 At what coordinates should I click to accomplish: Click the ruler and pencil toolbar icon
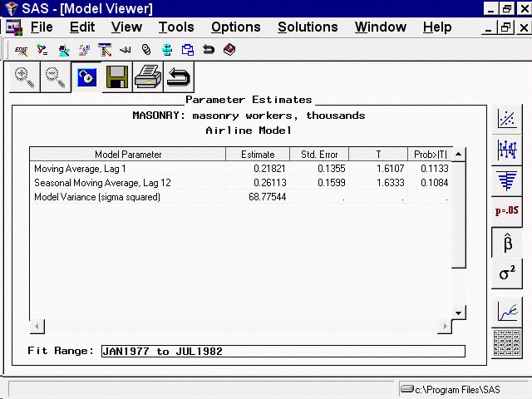click(x=105, y=50)
